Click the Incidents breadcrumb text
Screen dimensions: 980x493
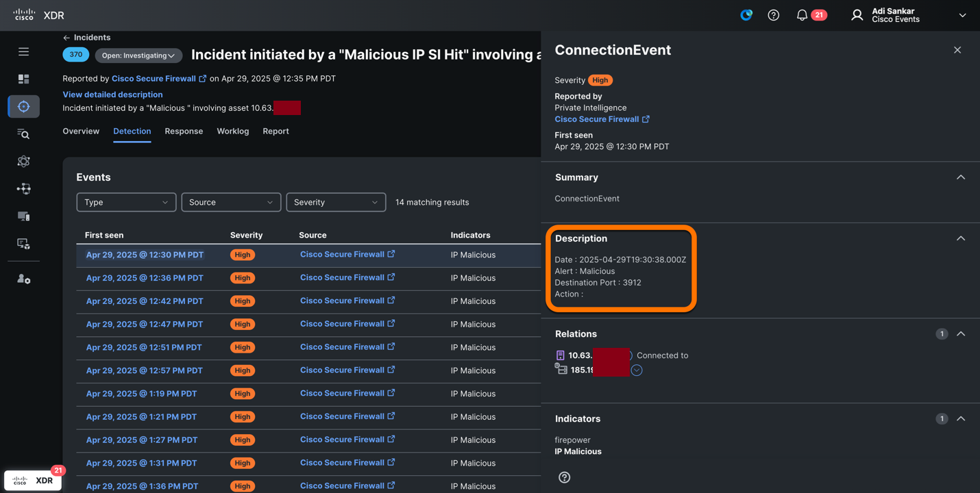click(x=92, y=38)
